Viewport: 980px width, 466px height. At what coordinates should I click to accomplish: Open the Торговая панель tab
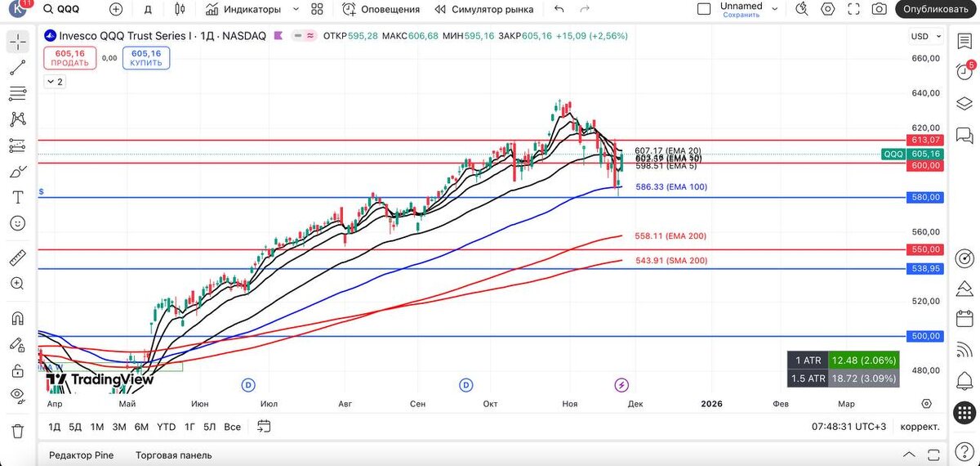pyautogui.click(x=173, y=455)
